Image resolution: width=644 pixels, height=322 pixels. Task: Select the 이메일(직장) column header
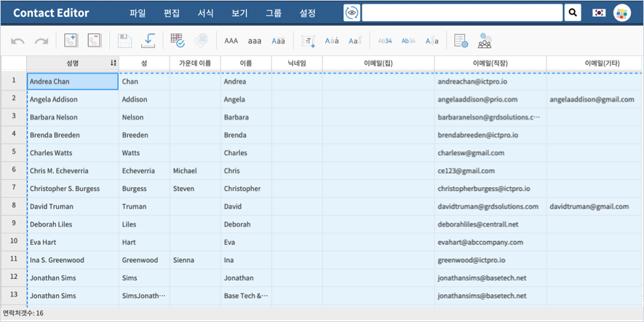coord(490,63)
